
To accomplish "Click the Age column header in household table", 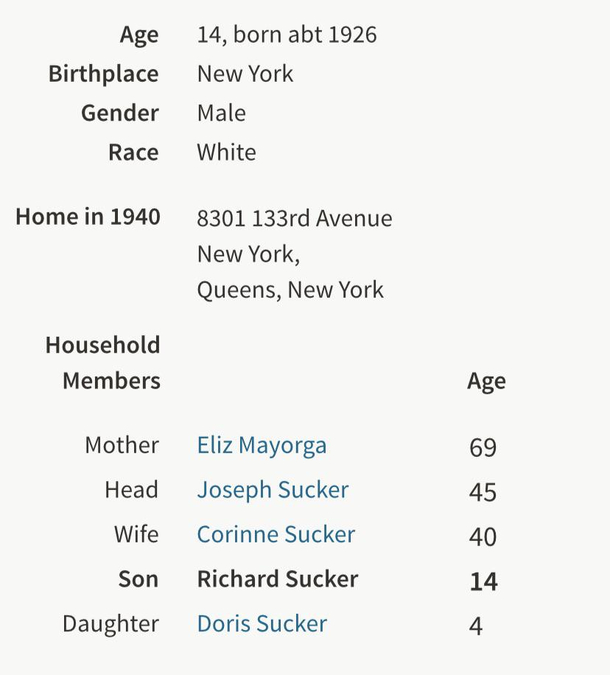I will click(x=486, y=381).
